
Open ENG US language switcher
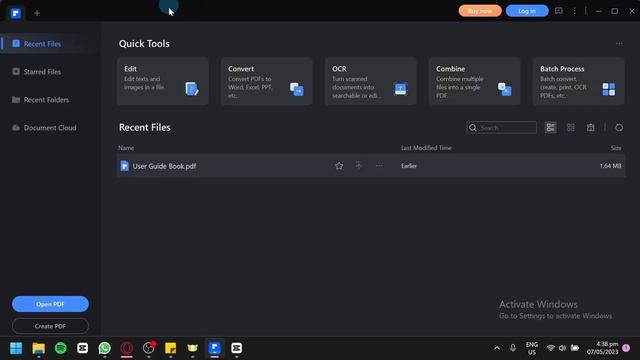(x=531, y=348)
